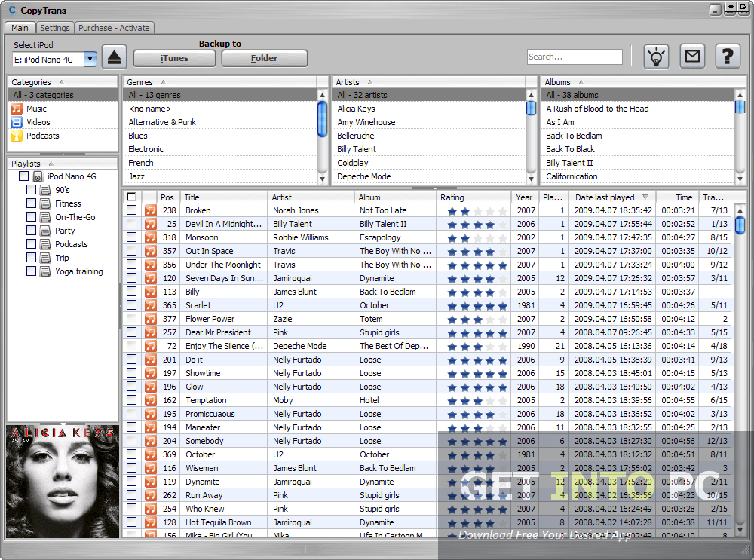The image size is (754, 560).
Task: Click the 90's playlist icon
Action: click(45, 190)
